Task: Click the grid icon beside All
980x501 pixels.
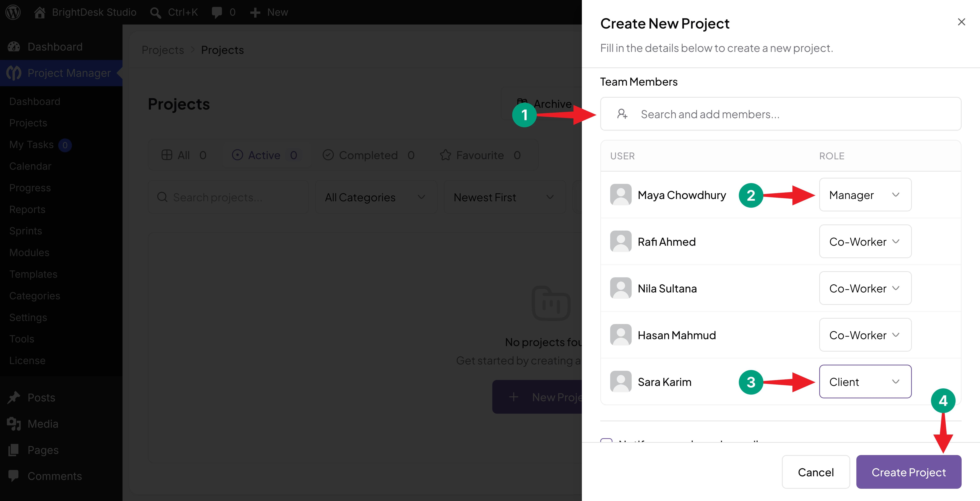Action: [167, 155]
